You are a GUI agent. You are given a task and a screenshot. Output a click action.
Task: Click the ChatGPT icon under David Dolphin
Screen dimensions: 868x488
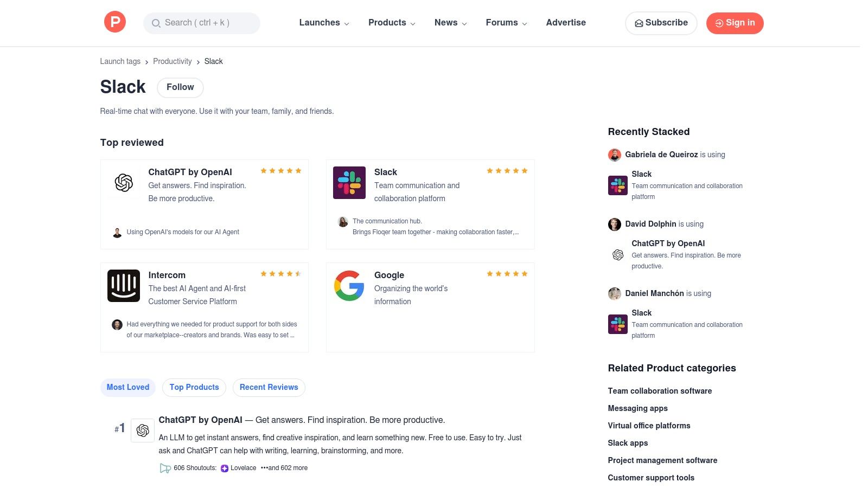617,255
